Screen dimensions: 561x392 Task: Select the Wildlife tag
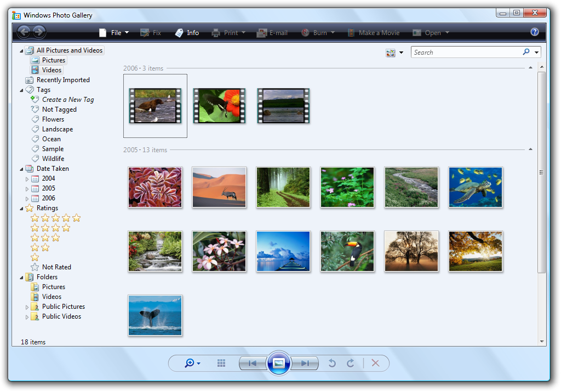pyautogui.click(x=53, y=159)
